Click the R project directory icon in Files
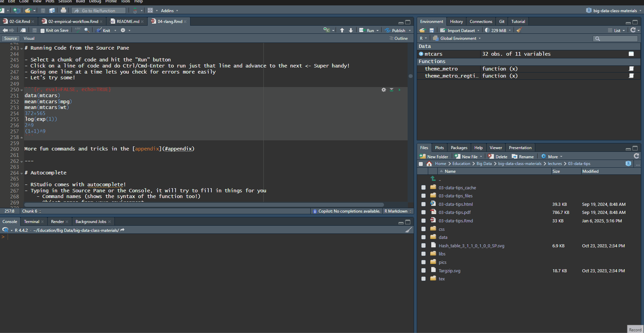 [628, 164]
